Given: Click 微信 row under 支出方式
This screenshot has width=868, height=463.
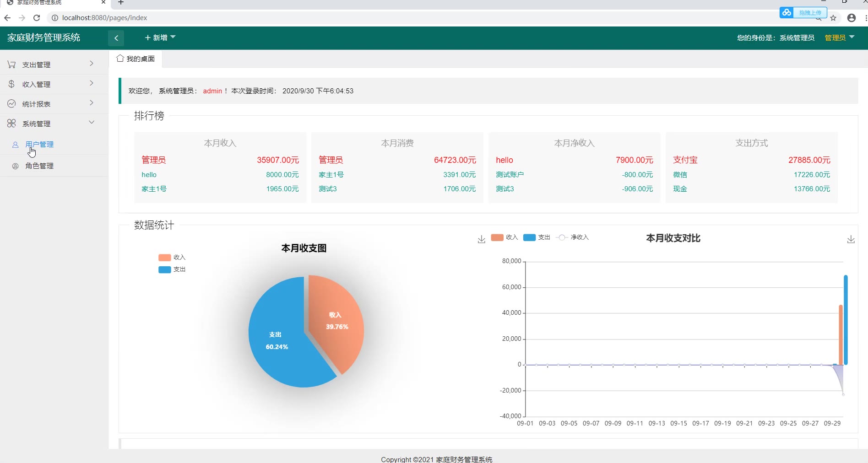Looking at the screenshot, I should (752, 175).
